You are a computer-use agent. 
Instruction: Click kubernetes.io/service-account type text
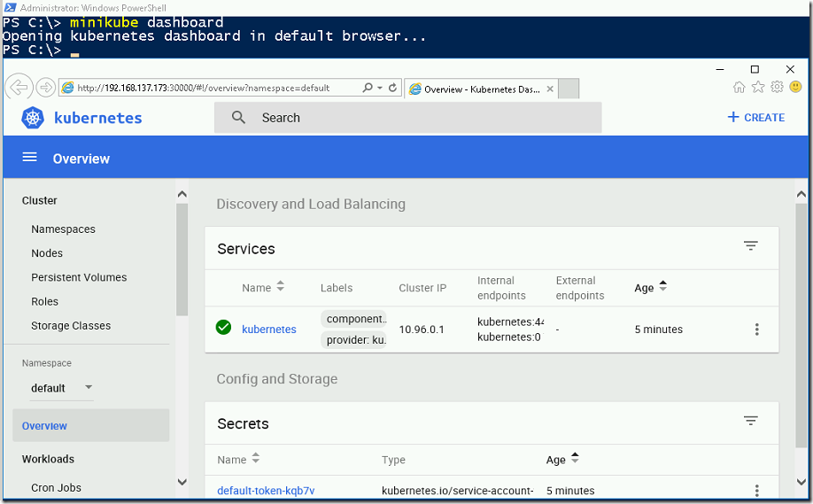458,491
